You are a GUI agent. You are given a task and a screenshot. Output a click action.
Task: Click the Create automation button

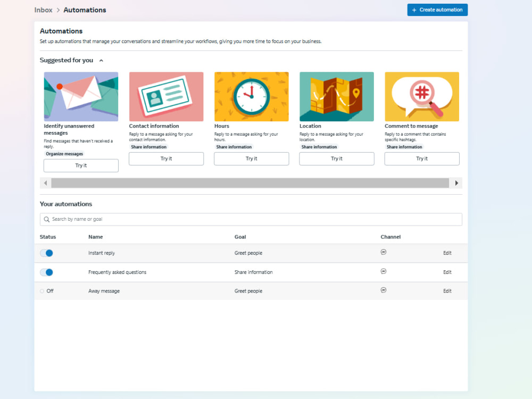437,10
